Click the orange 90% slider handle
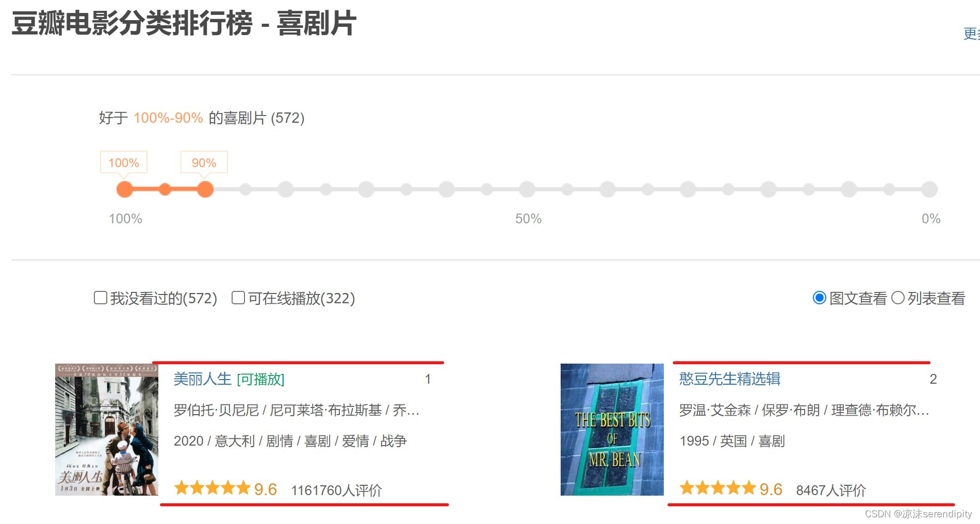This screenshot has height=524, width=980. click(205, 189)
